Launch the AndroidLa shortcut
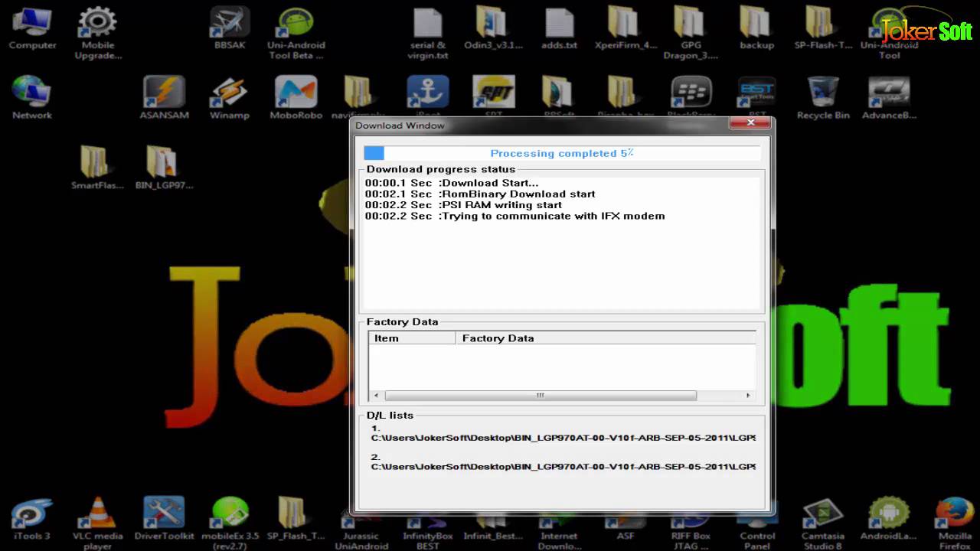The width and height of the screenshot is (980, 551). (x=889, y=518)
